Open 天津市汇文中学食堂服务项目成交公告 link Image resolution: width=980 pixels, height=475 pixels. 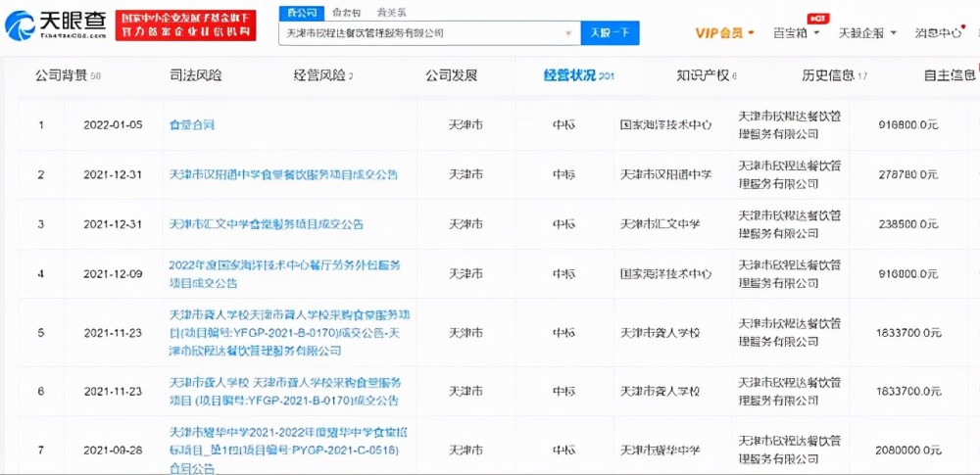(267, 223)
